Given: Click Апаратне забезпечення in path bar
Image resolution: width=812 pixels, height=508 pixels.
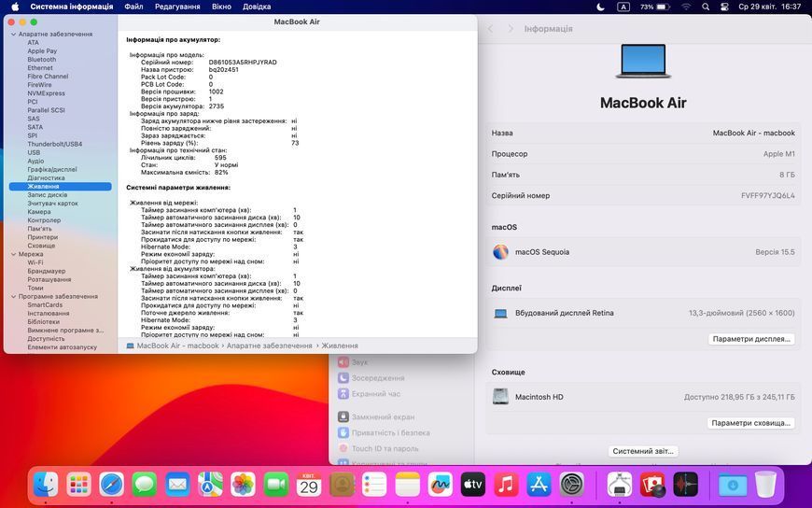Looking at the screenshot, I should pos(270,346).
